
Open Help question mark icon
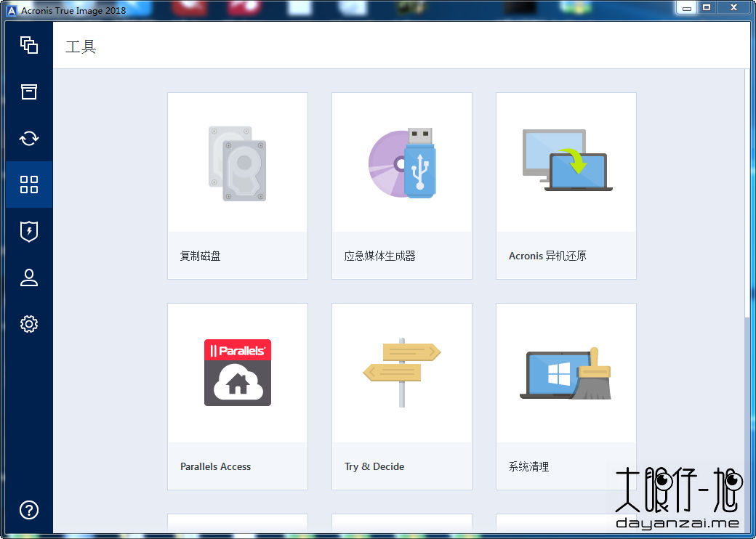29,510
